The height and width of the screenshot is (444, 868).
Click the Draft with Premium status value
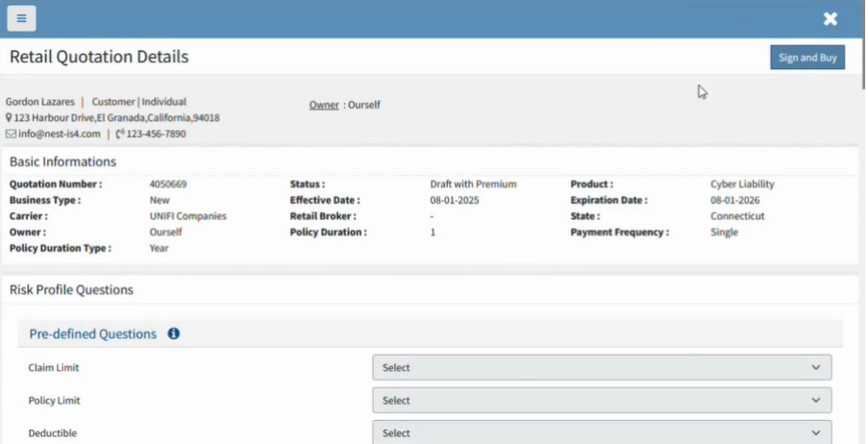473,185
